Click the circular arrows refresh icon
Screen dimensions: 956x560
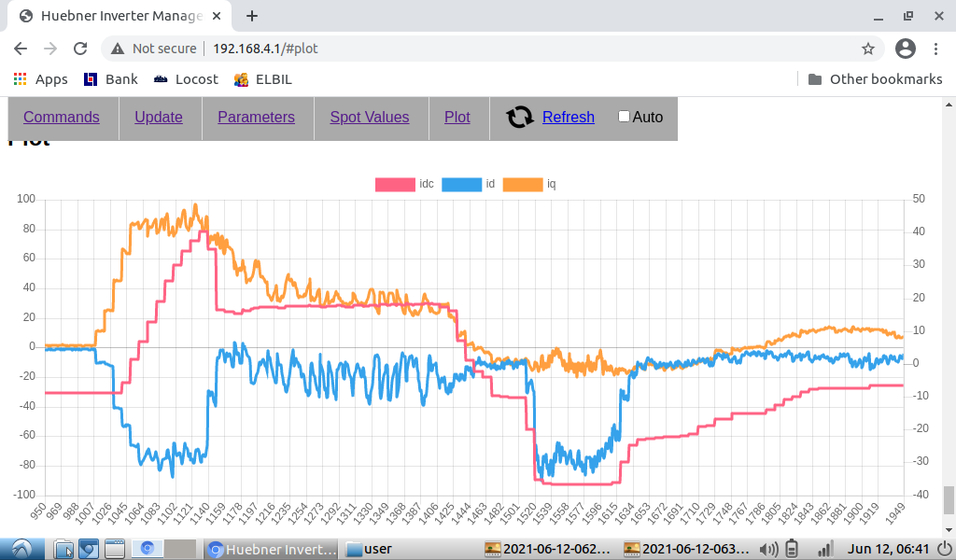tap(520, 117)
